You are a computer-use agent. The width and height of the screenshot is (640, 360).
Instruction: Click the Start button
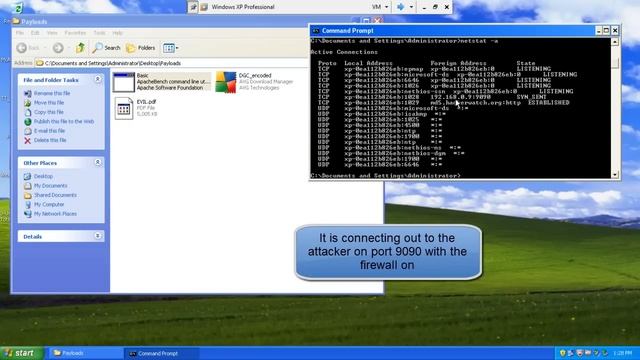point(21,353)
